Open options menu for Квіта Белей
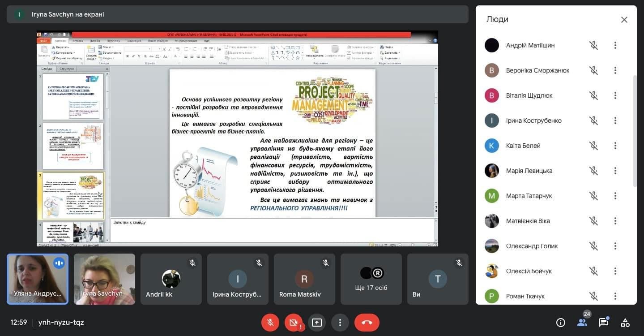Screen dimensions: 644x336 tap(615, 146)
